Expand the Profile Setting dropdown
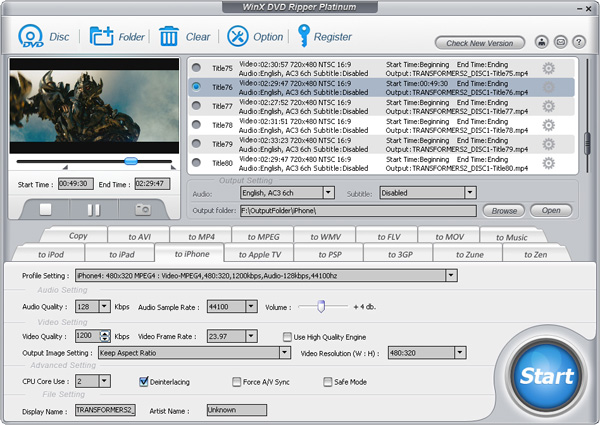This screenshot has width=600, height=425. coord(452,275)
